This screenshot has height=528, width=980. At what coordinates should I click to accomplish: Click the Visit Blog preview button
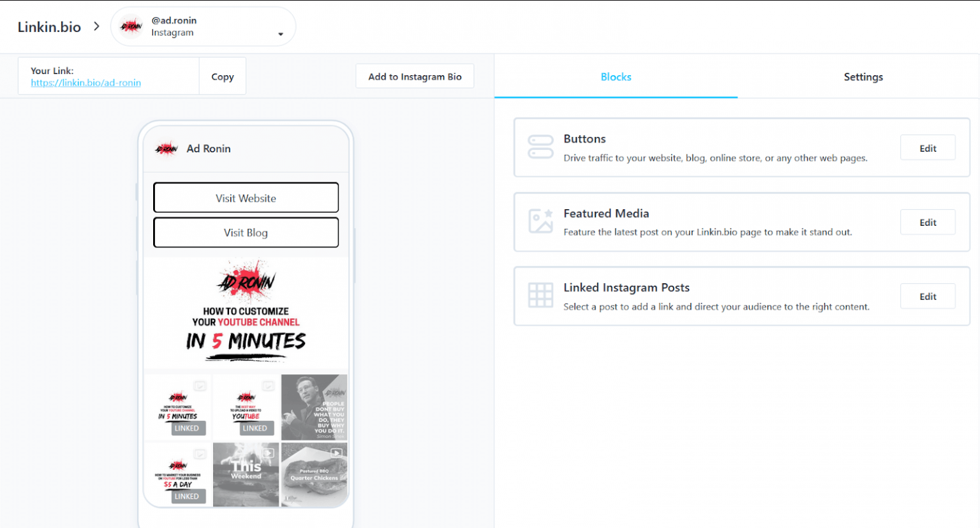point(246,232)
